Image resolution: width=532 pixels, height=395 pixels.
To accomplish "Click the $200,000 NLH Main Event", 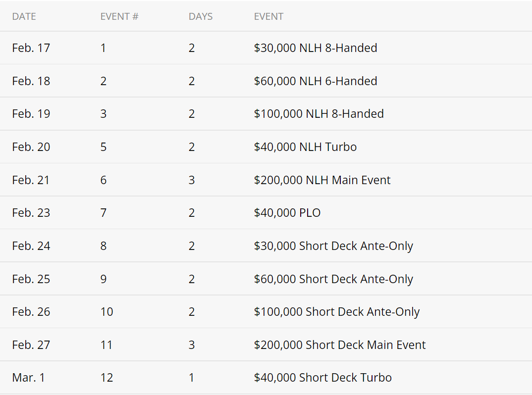I will coord(322,180).
